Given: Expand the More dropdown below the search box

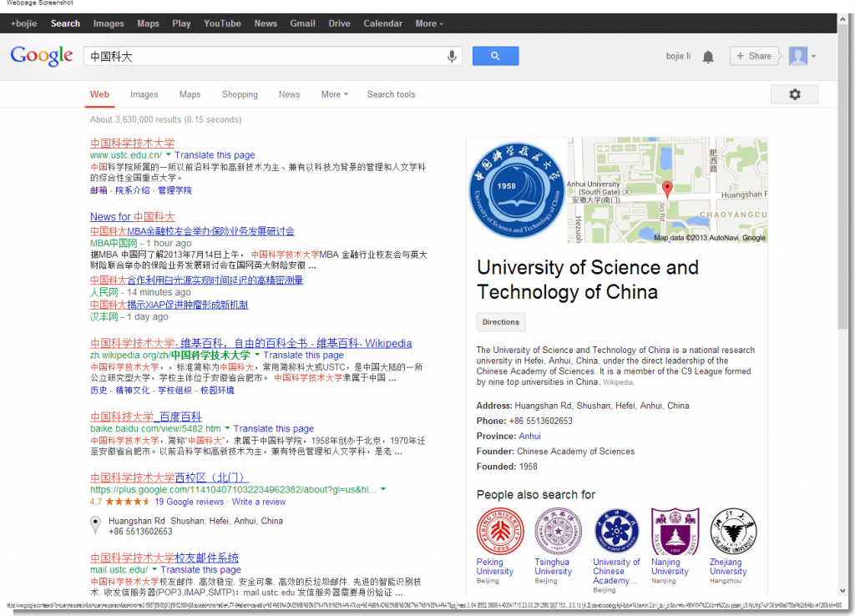Looking at the screenshot, I should tap(334, 94).
